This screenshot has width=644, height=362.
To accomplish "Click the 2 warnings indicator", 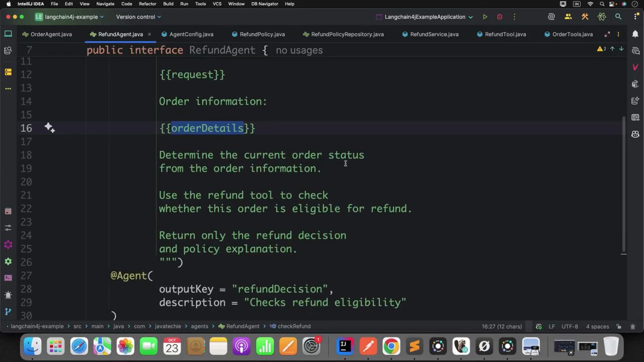I will tap(601, 49).
